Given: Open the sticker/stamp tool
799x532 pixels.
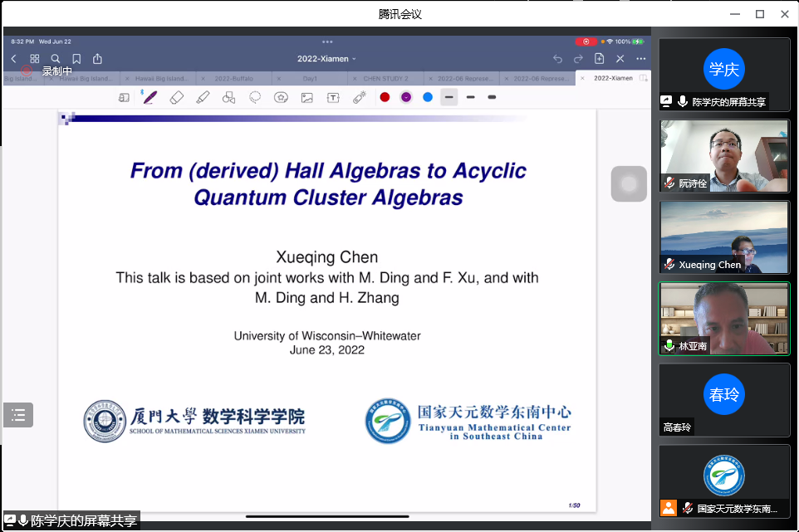Looking at the screenshot, I should 281,97.
